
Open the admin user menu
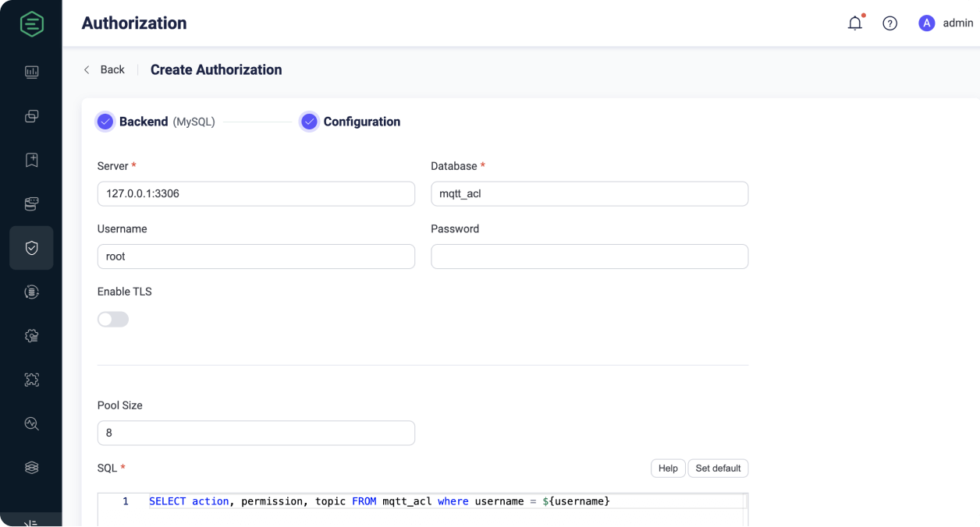(x=946, y=23)
